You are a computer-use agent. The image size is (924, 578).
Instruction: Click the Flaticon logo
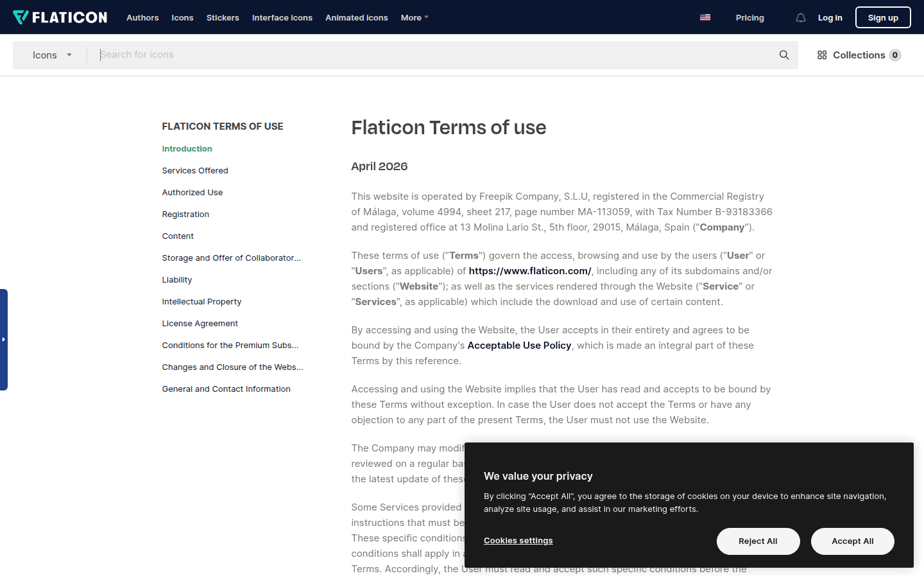tap(60, 17)
